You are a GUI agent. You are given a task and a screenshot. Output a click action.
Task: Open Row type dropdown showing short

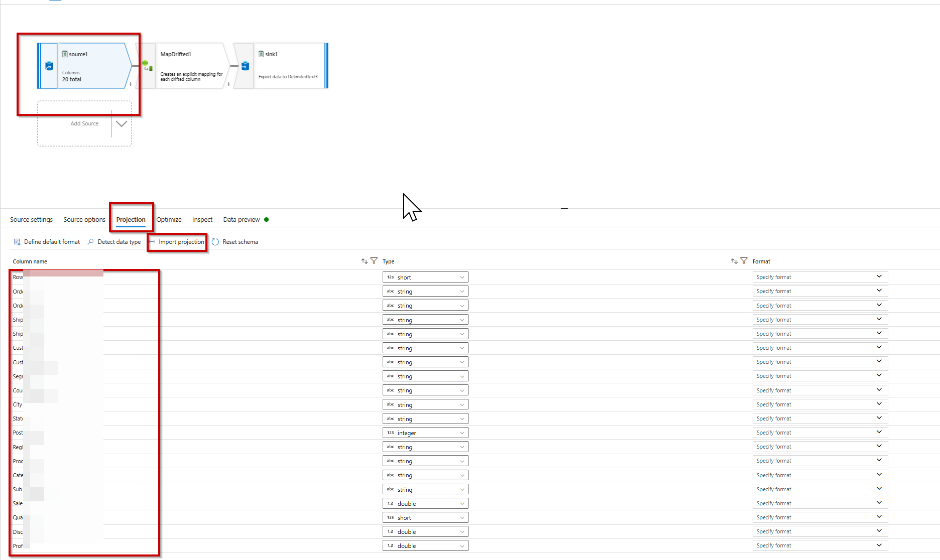click(425, 277)
